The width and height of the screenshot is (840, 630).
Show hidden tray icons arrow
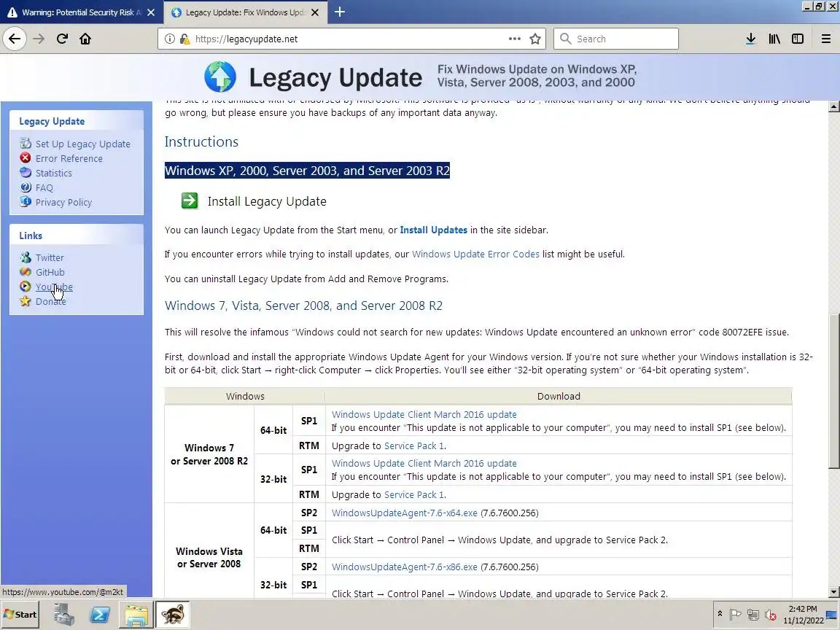720,614
